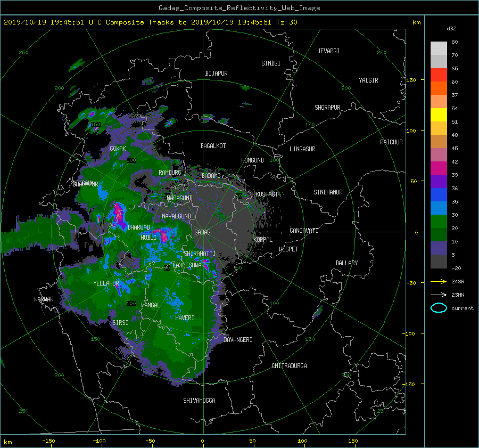479x448 pixels.
Task: Click the -20 value in dBZ legend
Action: 456,268
